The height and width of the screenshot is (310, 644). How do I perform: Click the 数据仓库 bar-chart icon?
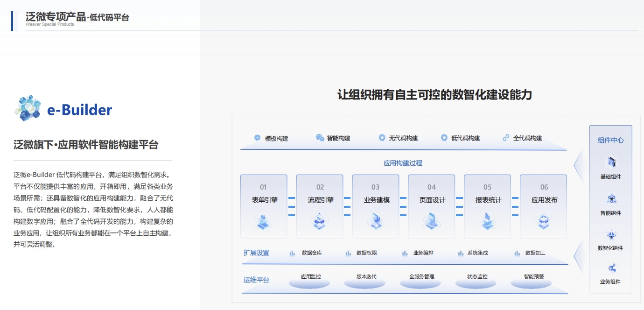(x=292, y=253)
